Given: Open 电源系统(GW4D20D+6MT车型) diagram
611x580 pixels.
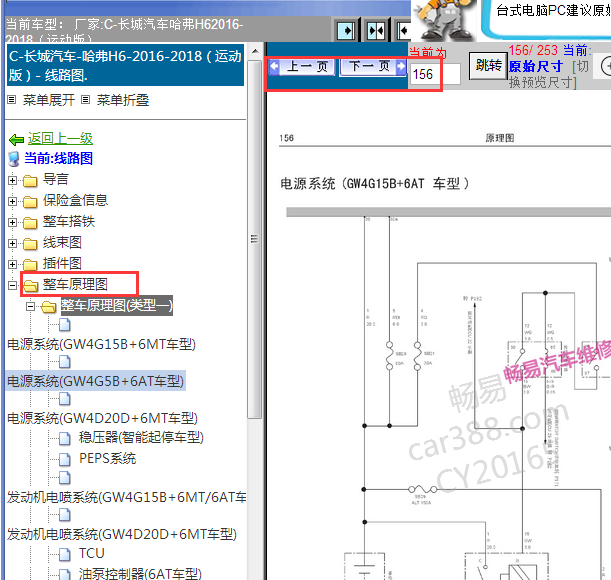Looking at the screenshot, I should tap(102, 418).
